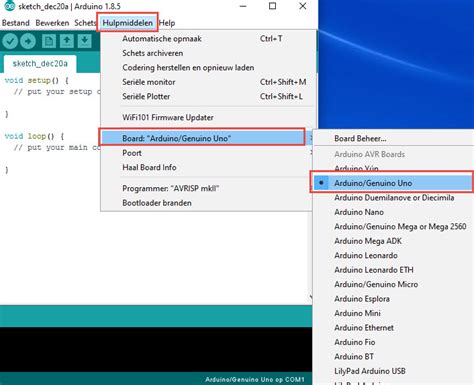This screenshot has height=385, width=474.
Task: Open the Seriële monitor
Action: coord(207,82)
